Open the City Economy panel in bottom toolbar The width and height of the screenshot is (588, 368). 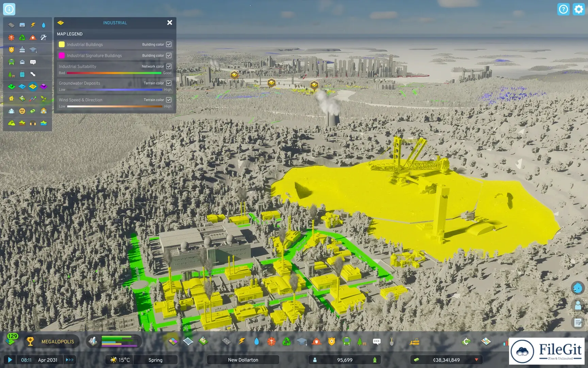(466, 341)
